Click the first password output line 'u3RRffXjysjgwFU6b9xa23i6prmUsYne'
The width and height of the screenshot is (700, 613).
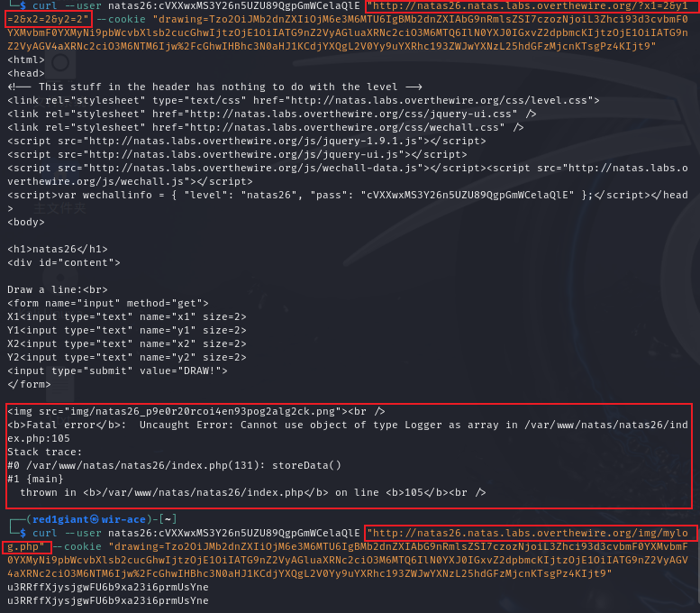click(108, 587)
